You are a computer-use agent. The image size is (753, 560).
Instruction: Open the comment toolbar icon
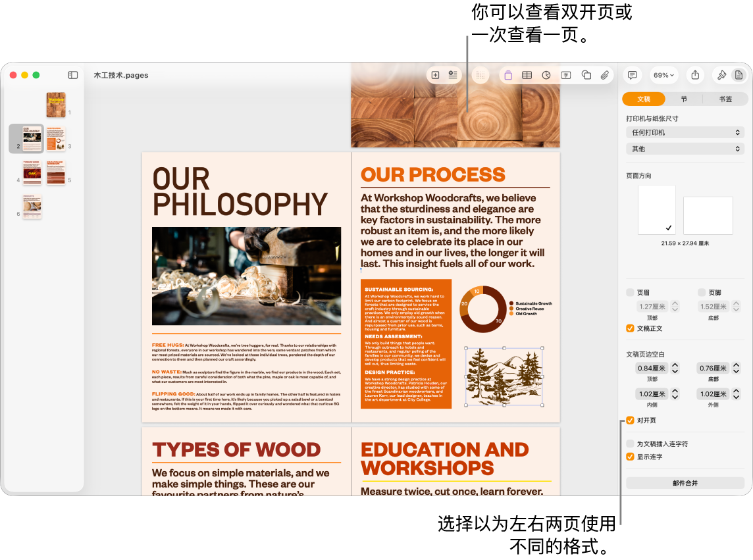coord(633,75)
